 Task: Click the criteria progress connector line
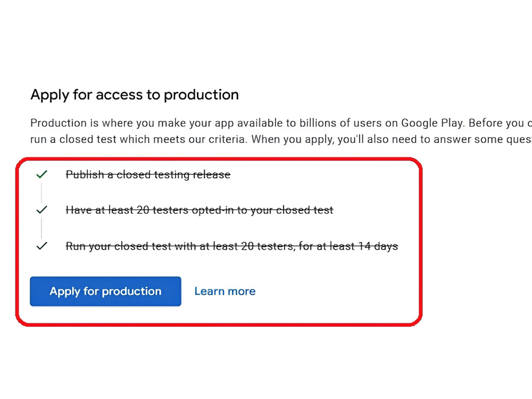click(41, 192)
